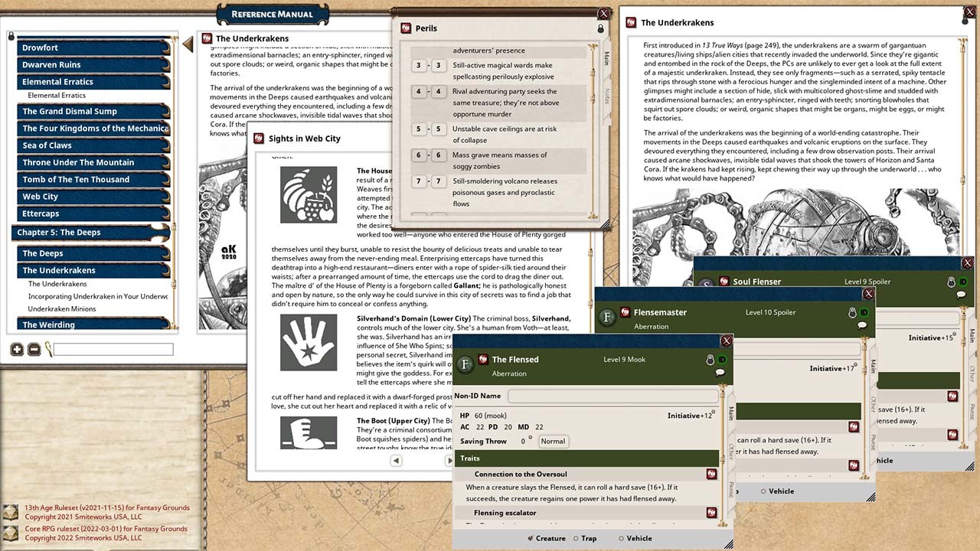
Task: Expand the Dwarven Ruins section
Action: [93, 64]
